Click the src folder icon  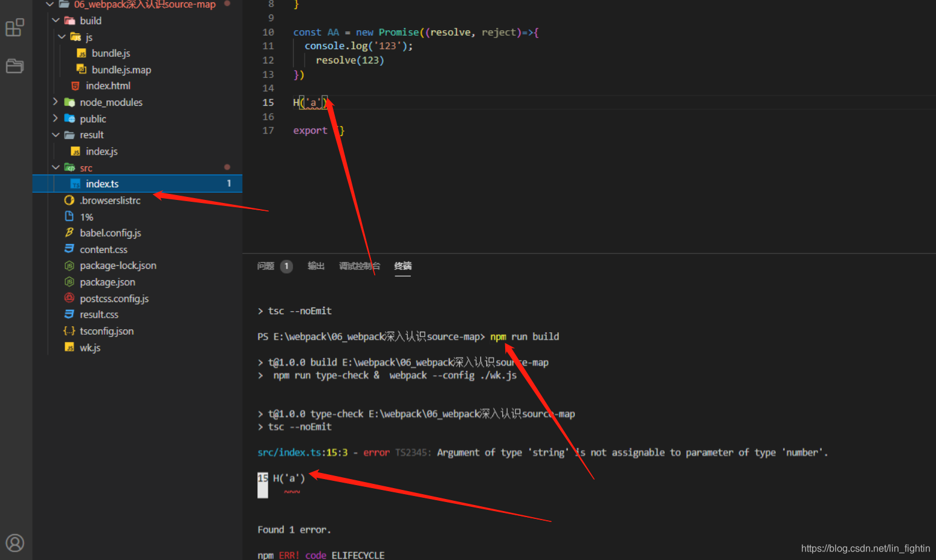pyautogui.click(x=69, y=167)
